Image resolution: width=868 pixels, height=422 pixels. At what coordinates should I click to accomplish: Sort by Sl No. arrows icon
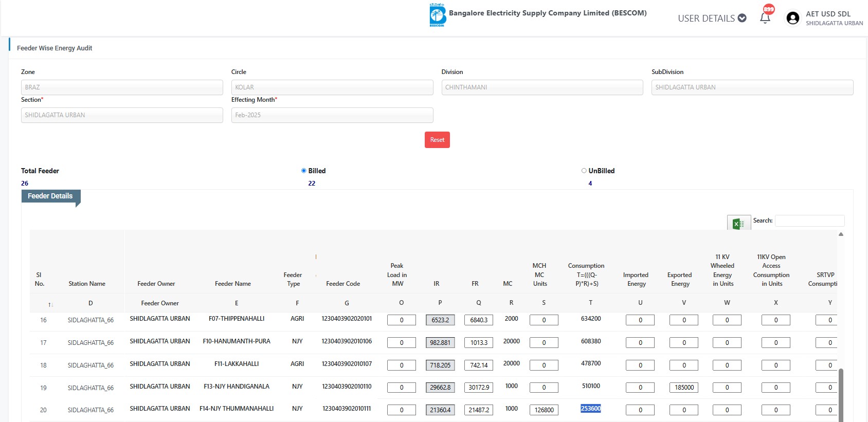[50, 305]
